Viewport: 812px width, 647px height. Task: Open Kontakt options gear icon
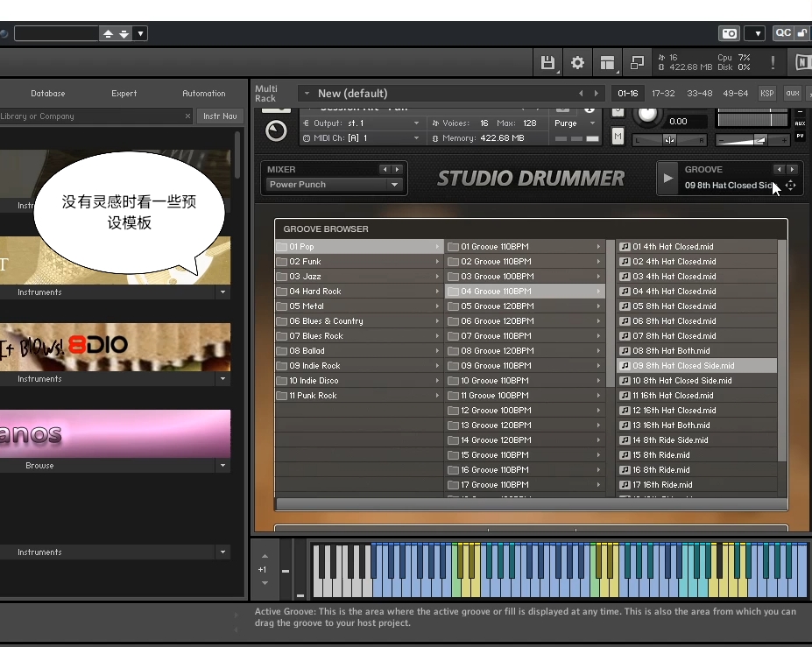(x=577, y=63)
